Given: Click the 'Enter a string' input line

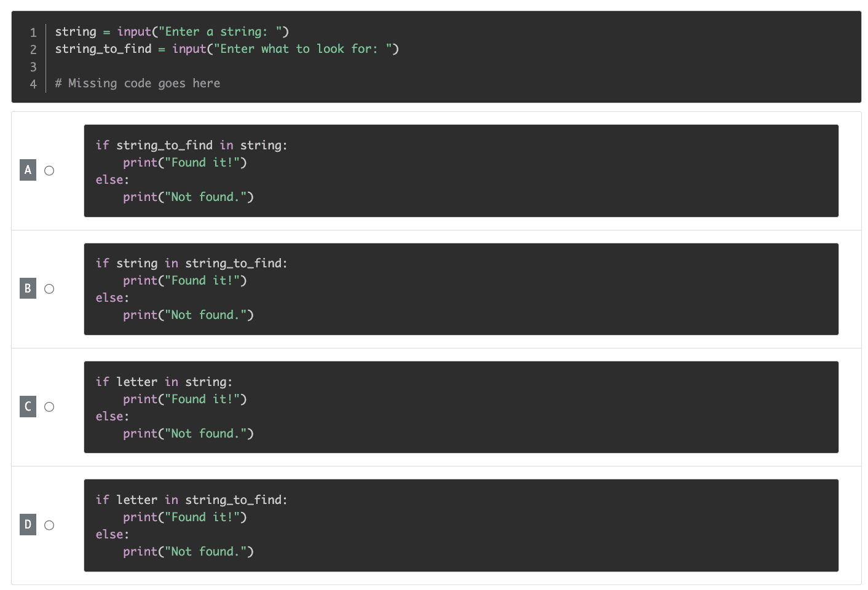Looking at the screenshot, I should coord(172,31).
